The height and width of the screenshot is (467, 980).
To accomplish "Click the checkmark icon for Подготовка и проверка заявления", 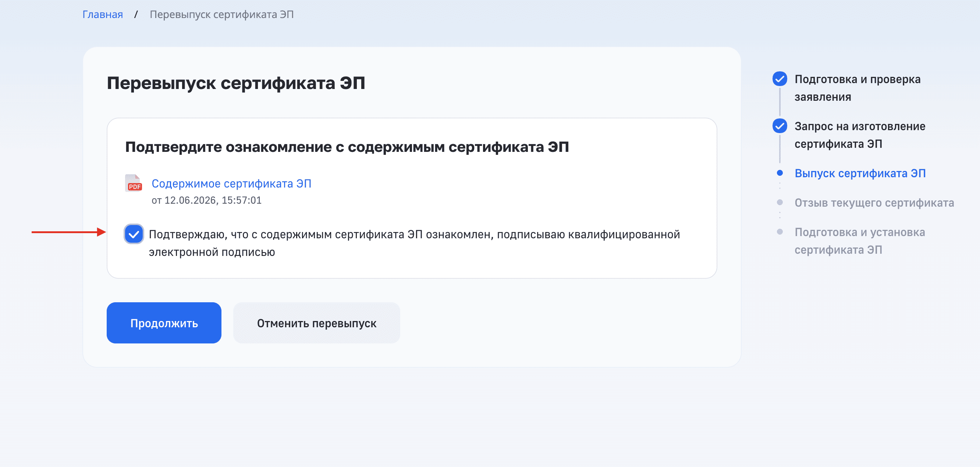I will [780, 79].
